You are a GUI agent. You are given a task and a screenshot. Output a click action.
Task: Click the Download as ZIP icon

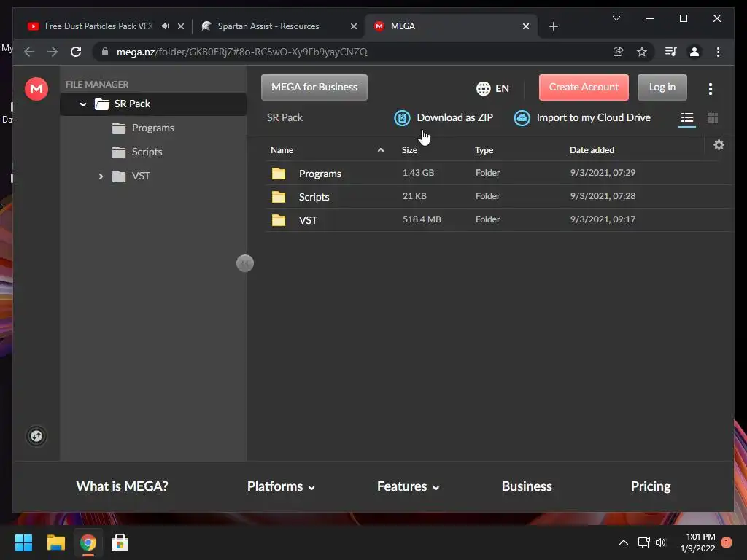tap(402, 117)
